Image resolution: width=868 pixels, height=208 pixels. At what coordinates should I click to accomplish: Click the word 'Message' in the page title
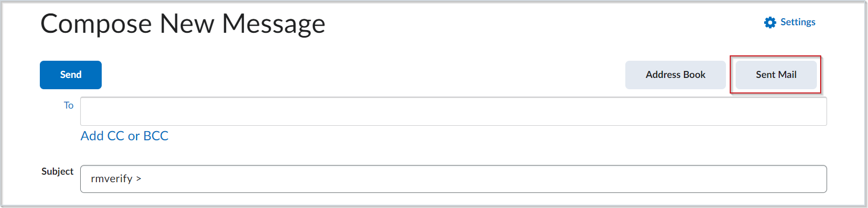click(x=273, y=24)
